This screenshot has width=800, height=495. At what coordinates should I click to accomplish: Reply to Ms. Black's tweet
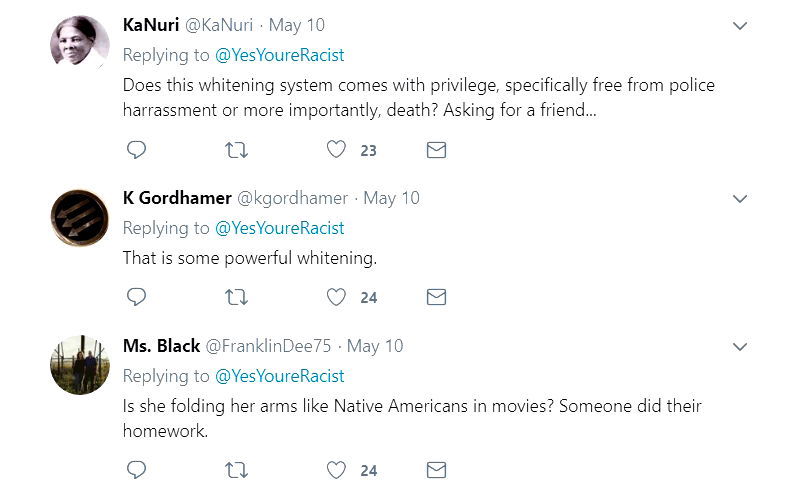coord(137,469)
